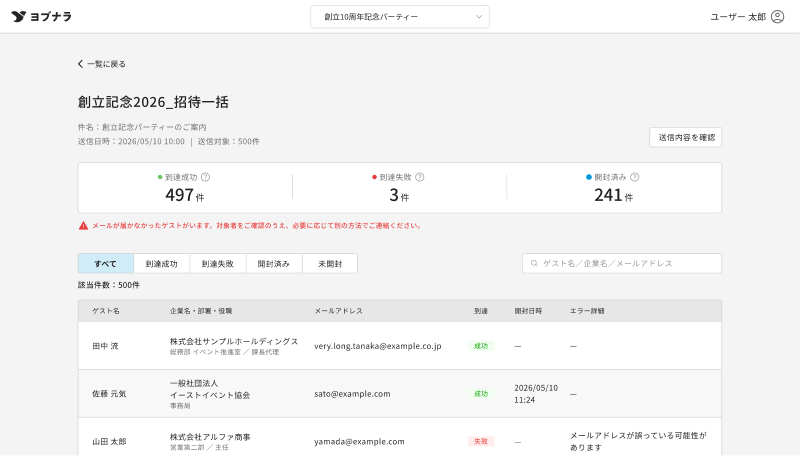
Task: Click the 送信日時 send date text
Action: 131,141
